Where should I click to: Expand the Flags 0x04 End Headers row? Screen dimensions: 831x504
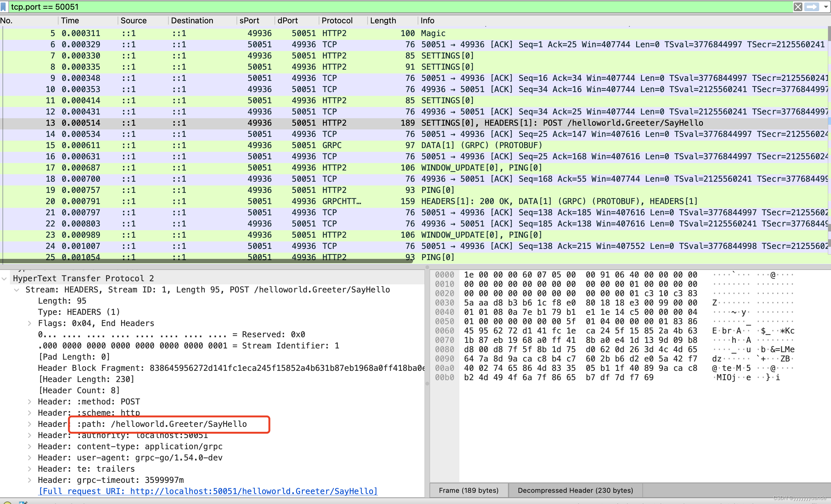point(30,323)
